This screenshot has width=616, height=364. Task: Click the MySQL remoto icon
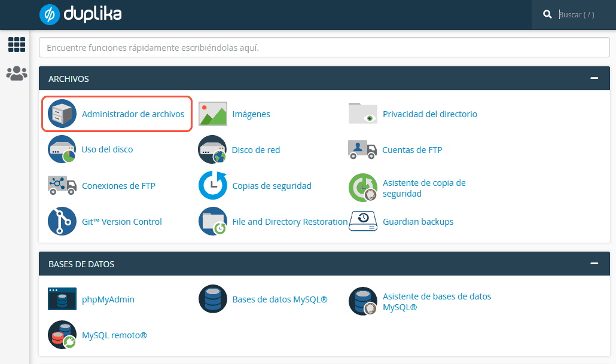pos(62,335)
